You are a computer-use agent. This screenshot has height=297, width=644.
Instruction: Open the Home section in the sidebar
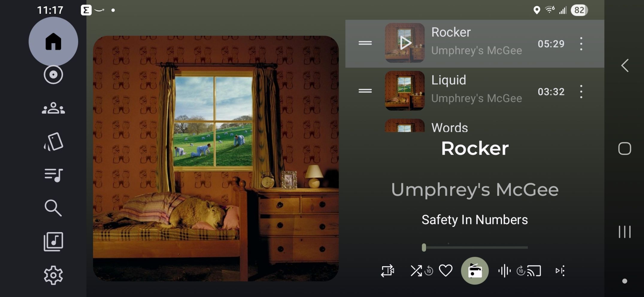tap(53, 41)
